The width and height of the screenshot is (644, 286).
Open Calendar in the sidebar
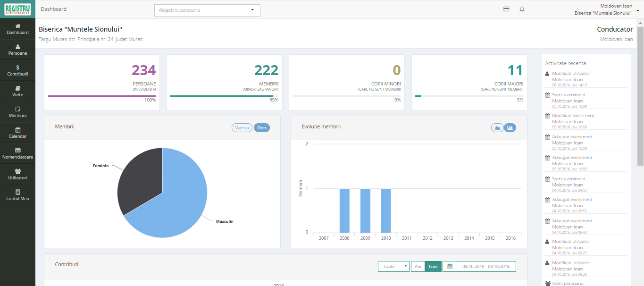[x=17, y=133]
